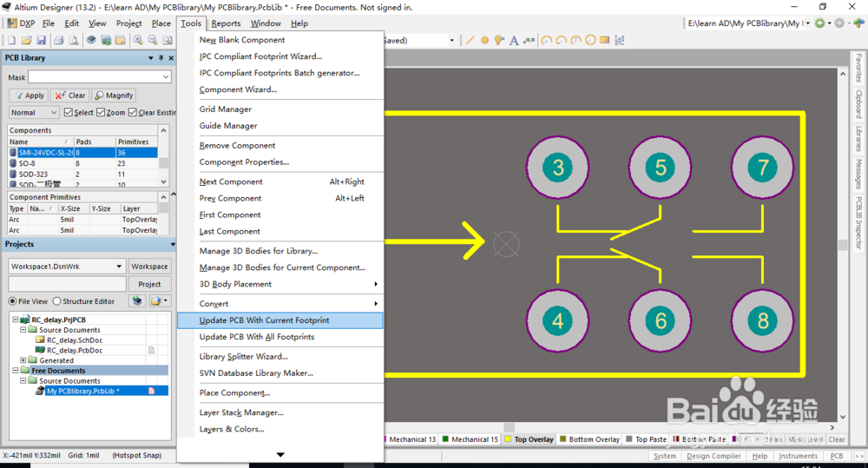Viewport: 868px width, 468px height.
Task: Click the Clear button in the layer bar
Action: pyautogui.click(x=837, y=439)
